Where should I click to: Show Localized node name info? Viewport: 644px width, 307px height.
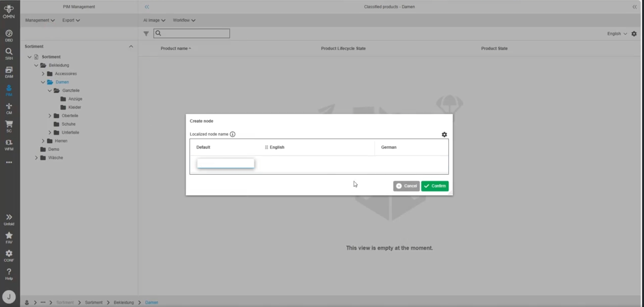233,134
